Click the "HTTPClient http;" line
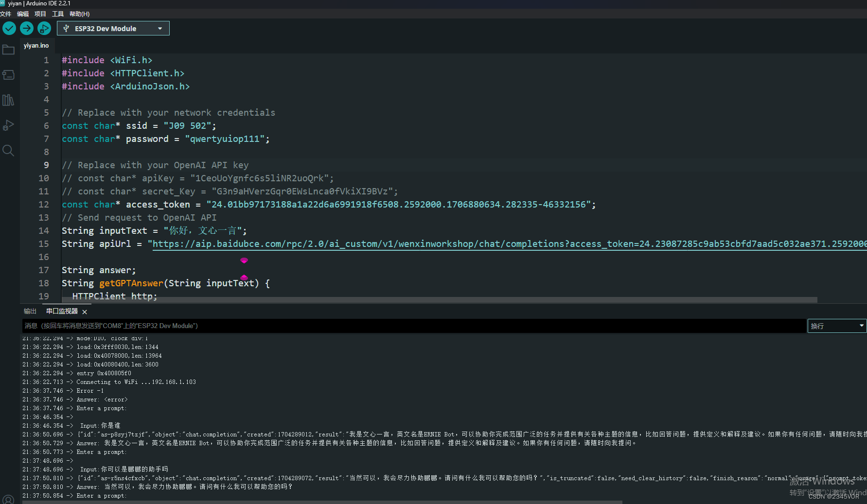Viewport: 867px width, 504px height. pyautogui.click(x=115, y=296)
